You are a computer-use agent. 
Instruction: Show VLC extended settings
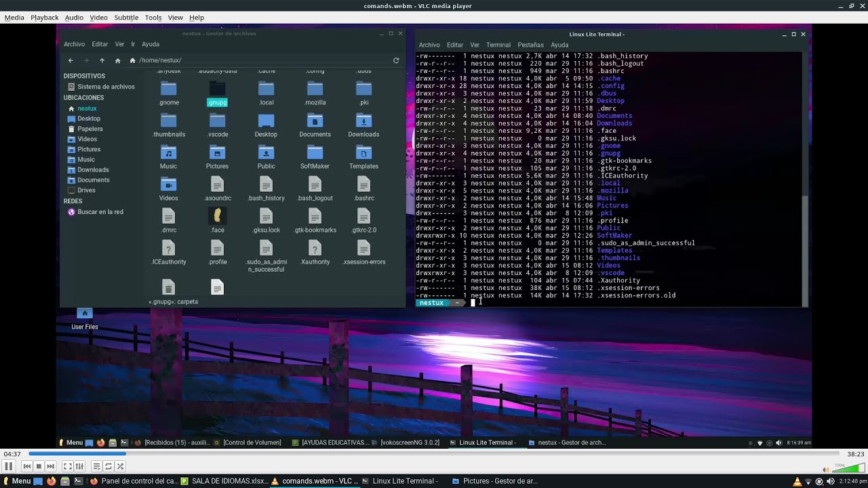tap(79, 466)
